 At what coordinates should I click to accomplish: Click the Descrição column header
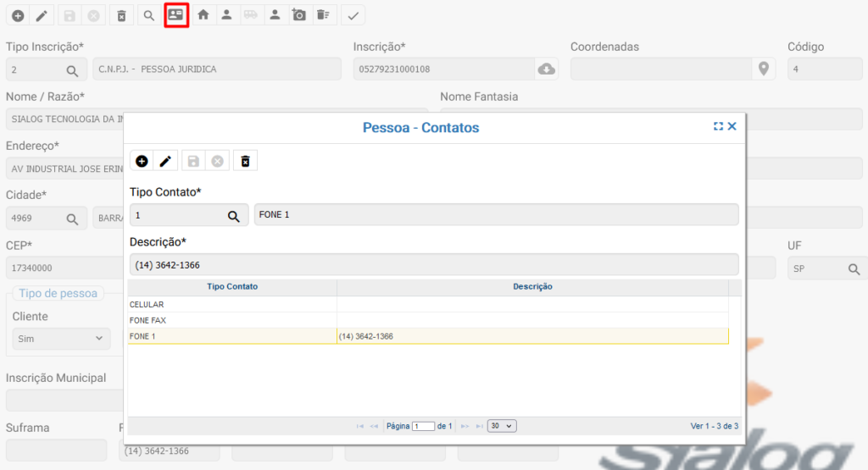(532, 287)
